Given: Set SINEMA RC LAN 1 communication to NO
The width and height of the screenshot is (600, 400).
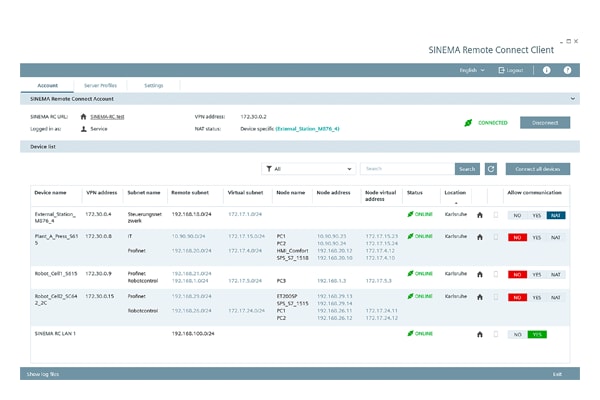Looking at the screenshot, I should point(518,334).
